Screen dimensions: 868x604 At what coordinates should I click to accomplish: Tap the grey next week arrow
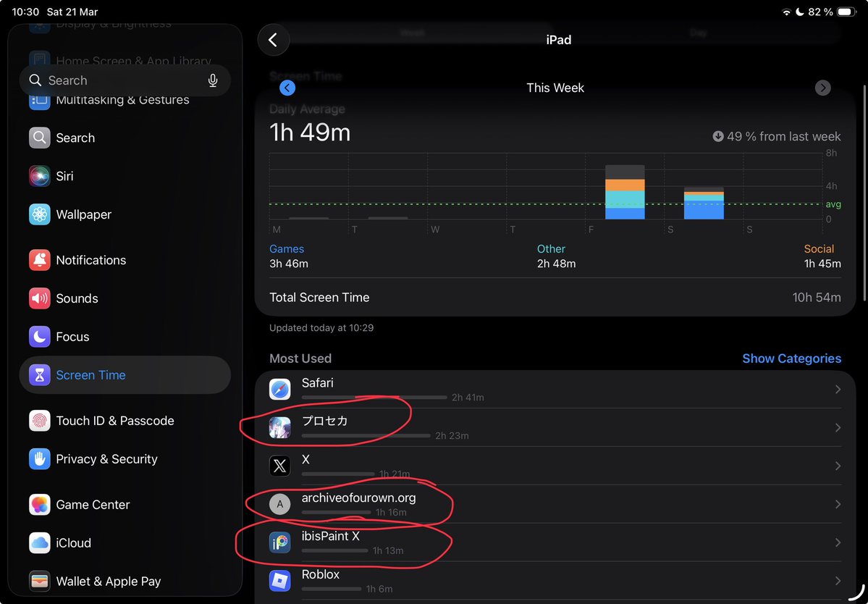pyautogui.click(x=822, y=88)
